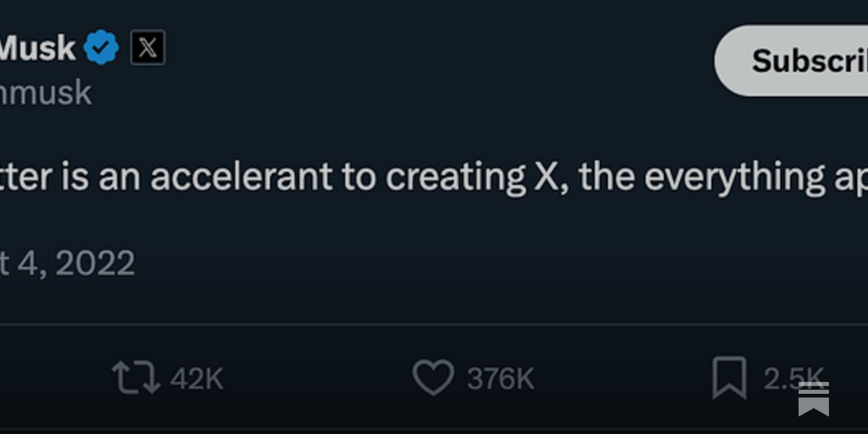This screenshot has height=434, width=868.
Task: Click the repost arrows icon
Action: [x=136, y=378]
